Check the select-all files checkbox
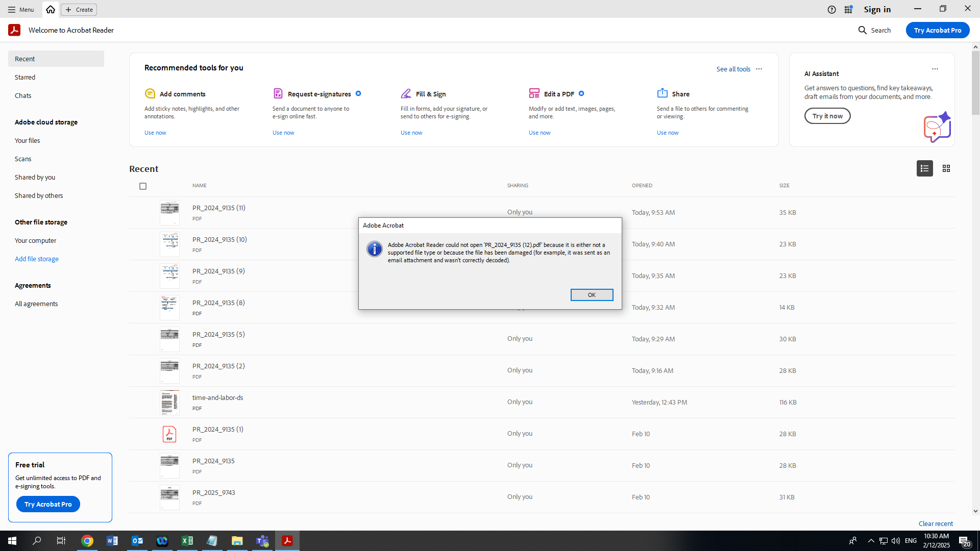 143,186
